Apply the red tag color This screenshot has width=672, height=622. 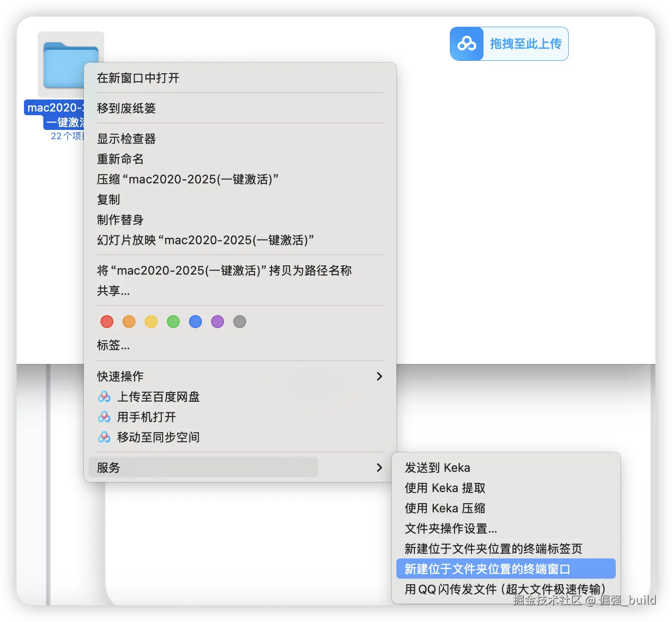107,322
